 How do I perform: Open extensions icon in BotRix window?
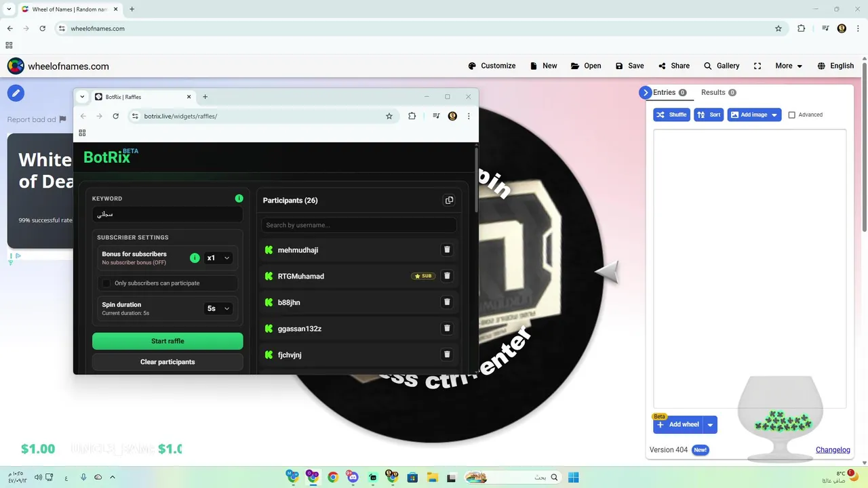pyautogui.click(x=412, y=116)
